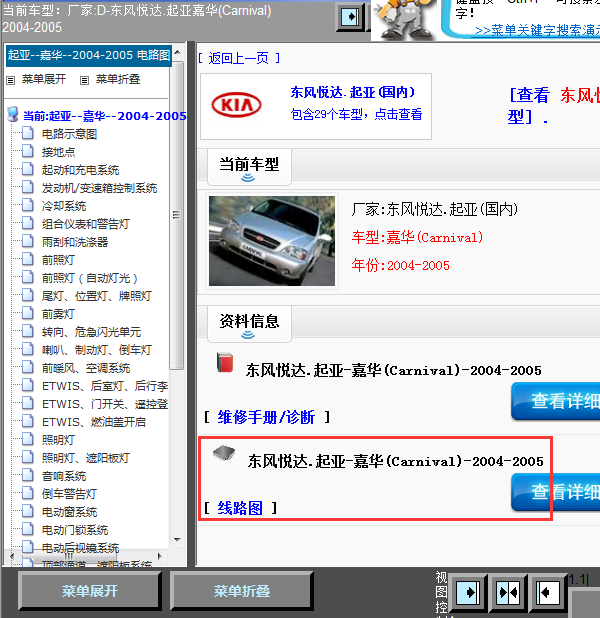The height and width of the screenshot is (618, 600).
Task: Click the 起亚--嘉华--2004-2005 电路图 panel title
Action: coord(89,55)
